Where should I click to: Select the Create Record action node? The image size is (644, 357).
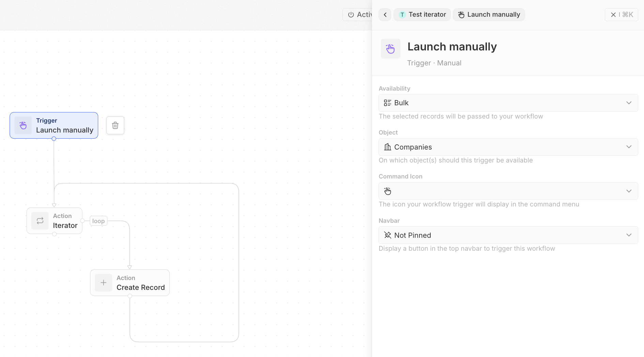coord(130,283)
